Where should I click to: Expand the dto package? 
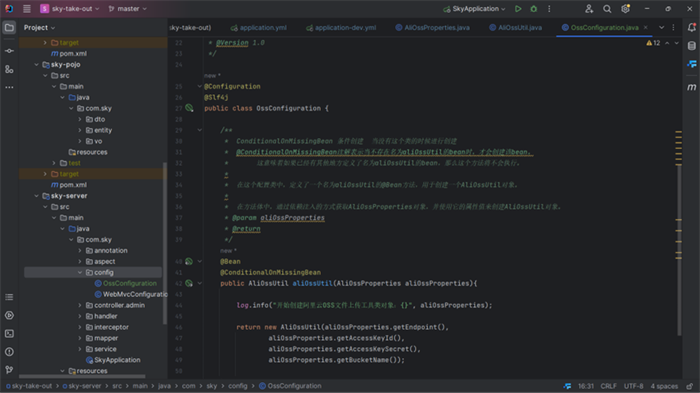[80, 119]
